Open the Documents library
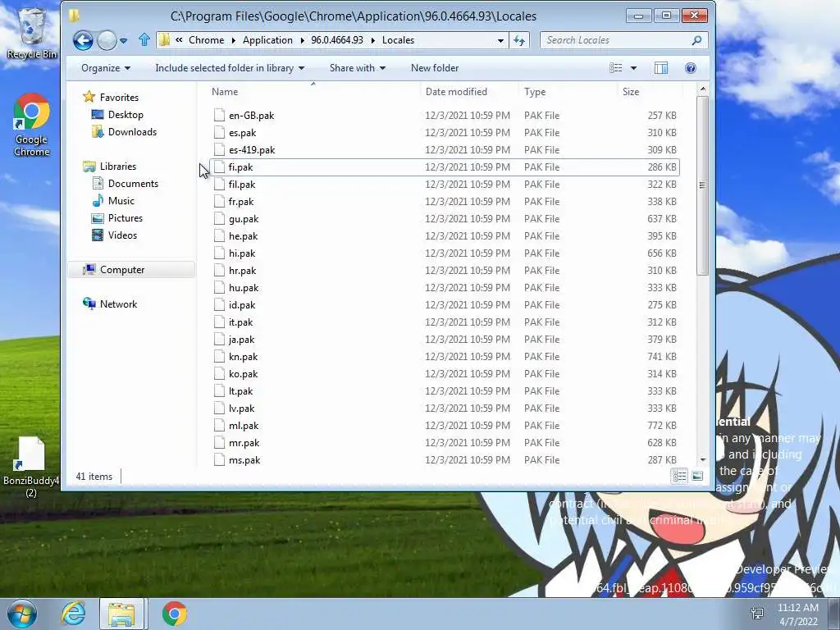Screen dimensions: 840x630 pos(126,183)
